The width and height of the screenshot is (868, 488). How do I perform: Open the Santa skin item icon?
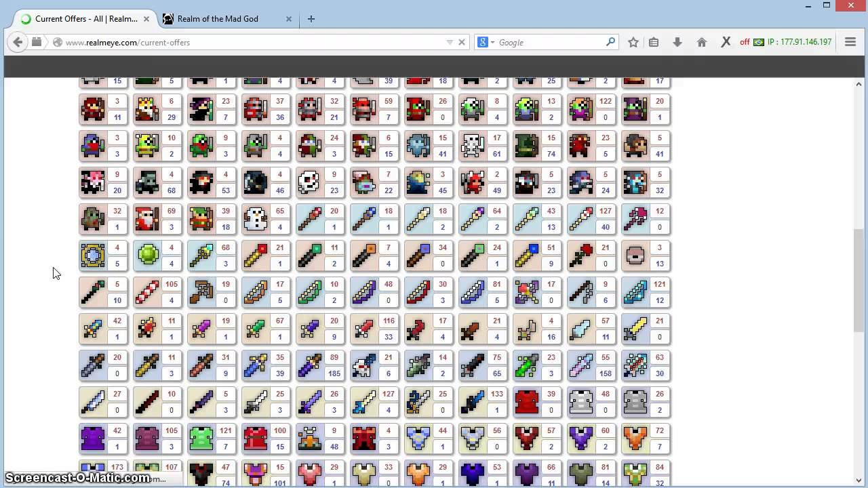pos(147,219)
